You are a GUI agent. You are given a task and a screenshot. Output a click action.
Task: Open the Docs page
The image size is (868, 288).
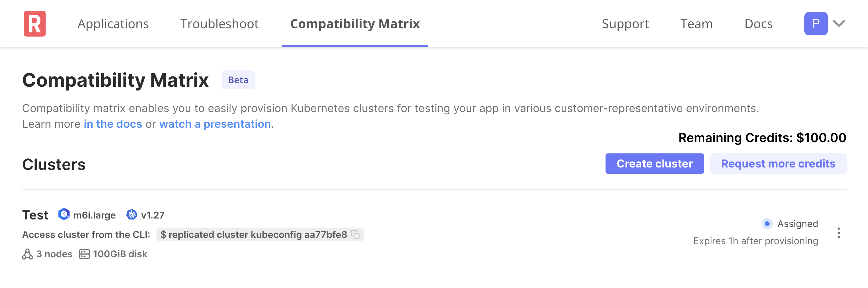click(x=758, y=24)
